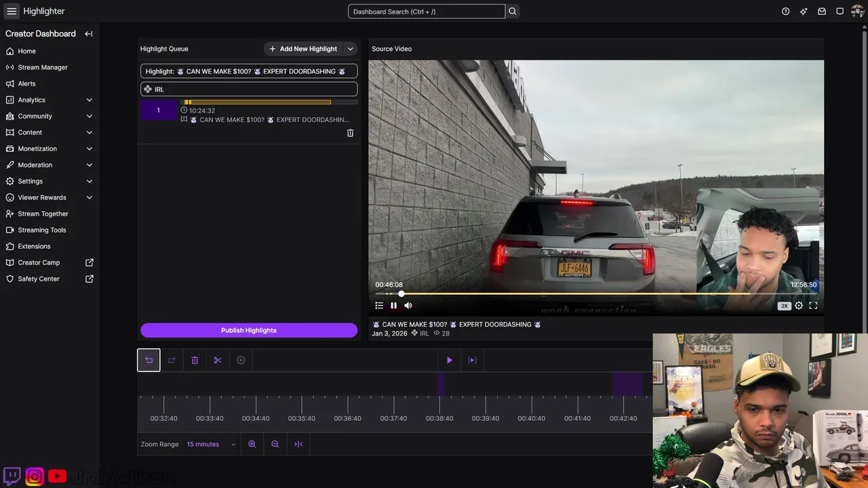This screenshot has height=488, width=868.
Task: Open the help question-mark icon
Action: [x=785, y=12]
